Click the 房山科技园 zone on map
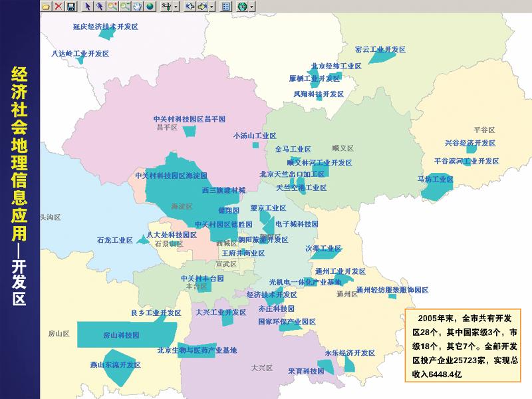This screenshot has height=399, width=532. tap(120, 336)
